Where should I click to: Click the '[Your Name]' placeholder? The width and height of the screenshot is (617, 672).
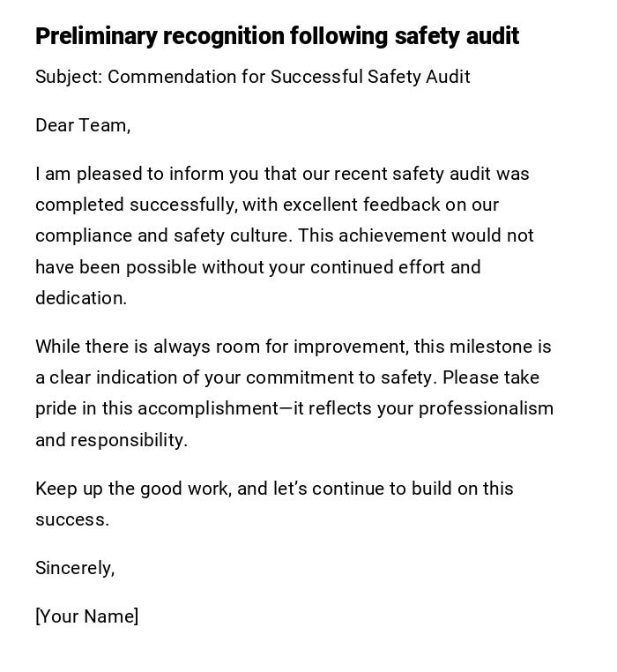(86, 616)
